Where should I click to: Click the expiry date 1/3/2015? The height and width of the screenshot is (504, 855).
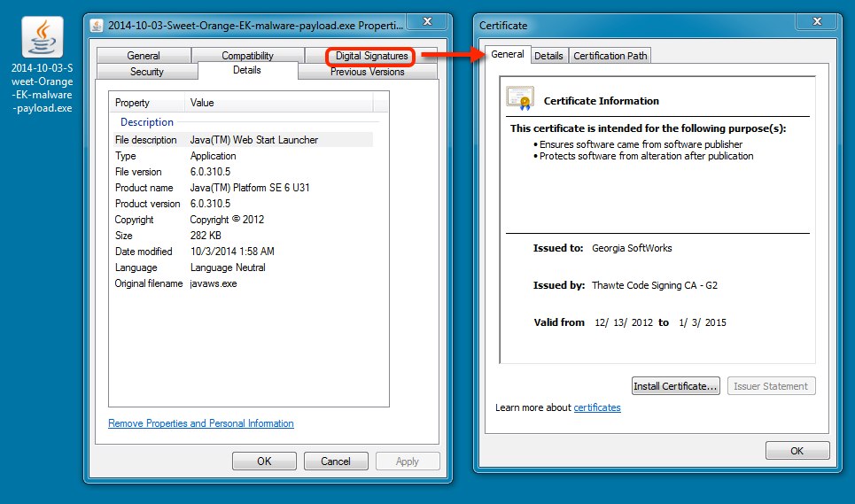[x=703, y=322]
